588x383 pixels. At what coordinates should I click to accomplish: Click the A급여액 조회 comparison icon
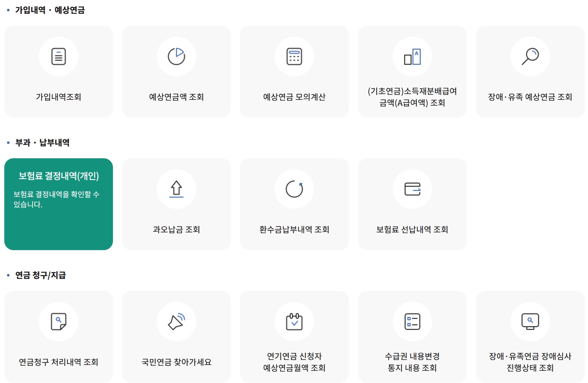point(412,56)
